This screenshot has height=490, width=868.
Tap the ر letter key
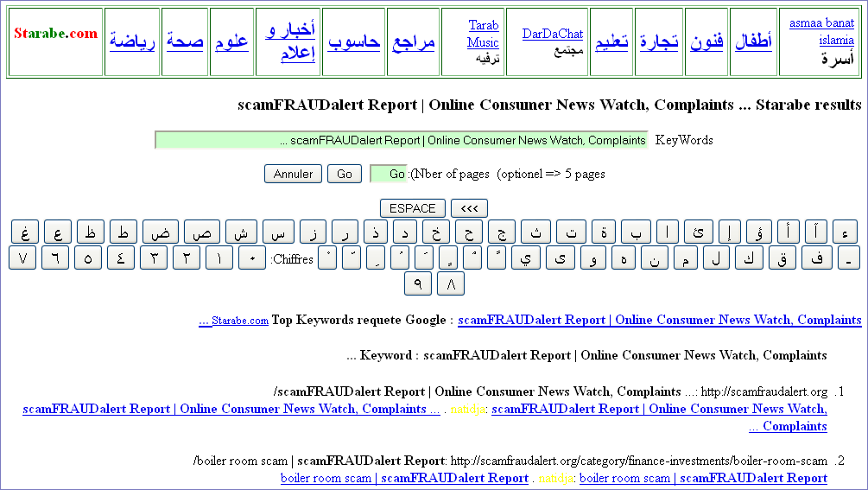[x=345, y=232]
